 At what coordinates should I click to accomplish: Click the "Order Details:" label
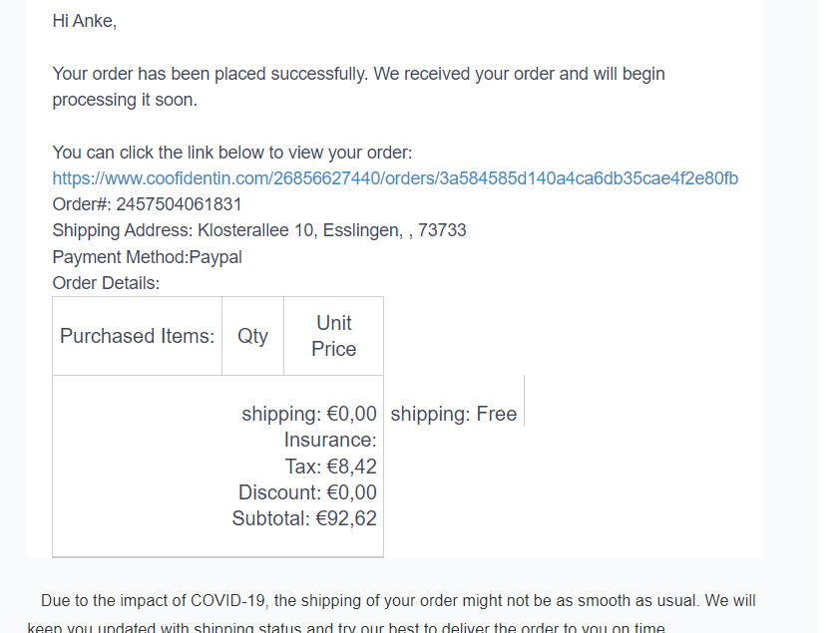pyautogui.click(x=106, y=283)
